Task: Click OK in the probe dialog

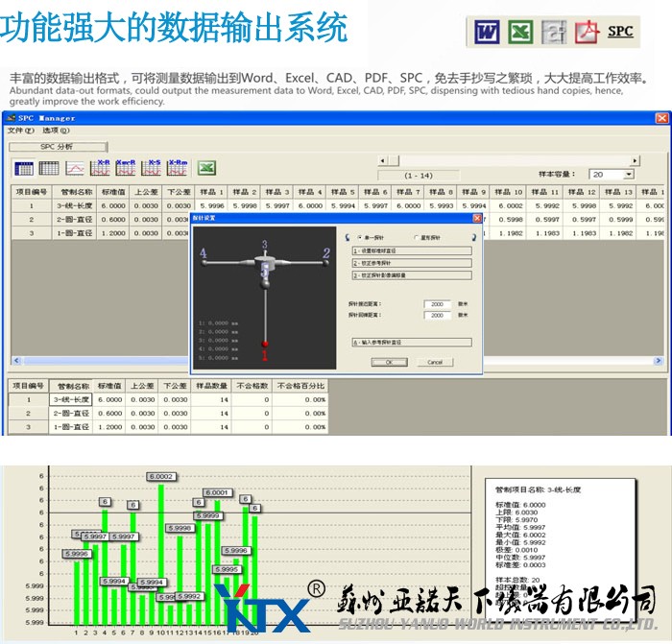Action: point(389,363)
